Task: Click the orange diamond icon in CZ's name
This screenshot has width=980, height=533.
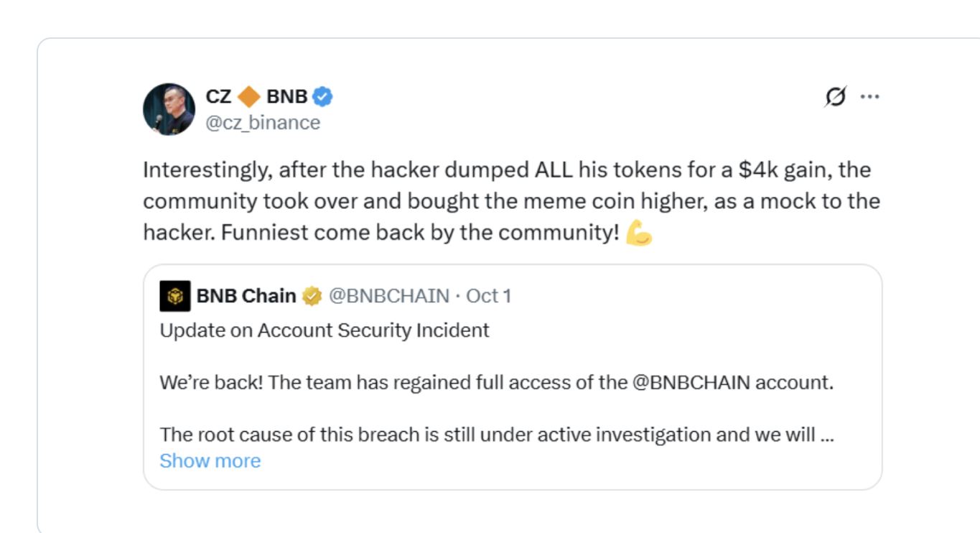Action: (248, 96)
